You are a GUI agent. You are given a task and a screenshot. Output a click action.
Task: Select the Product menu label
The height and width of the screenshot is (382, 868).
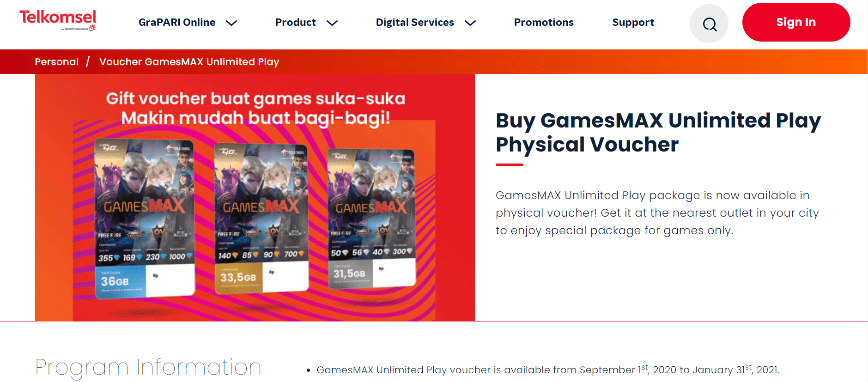295,22
